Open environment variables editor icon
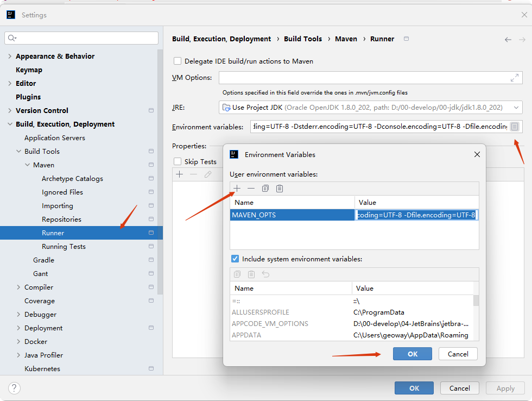This screenshot has height=401, width=532. click(x=515, y=127)
